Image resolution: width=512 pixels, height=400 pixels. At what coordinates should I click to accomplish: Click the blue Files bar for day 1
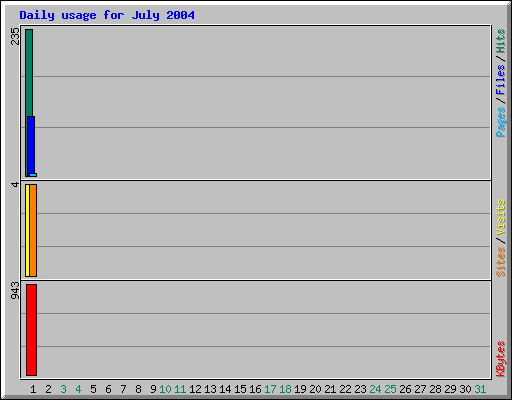31,145
